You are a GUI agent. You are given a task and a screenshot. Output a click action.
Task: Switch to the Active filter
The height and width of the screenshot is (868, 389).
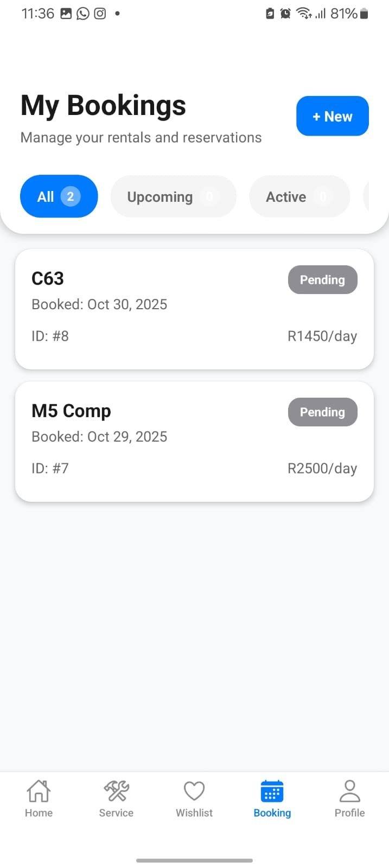[299, 196]
